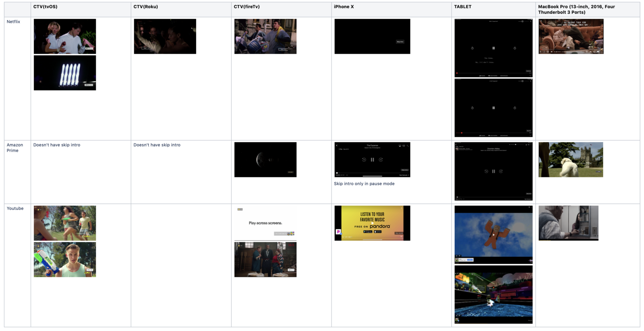
Task: Open the Netflix Roku dark scene thumbnail
Action: pos(165,36)
